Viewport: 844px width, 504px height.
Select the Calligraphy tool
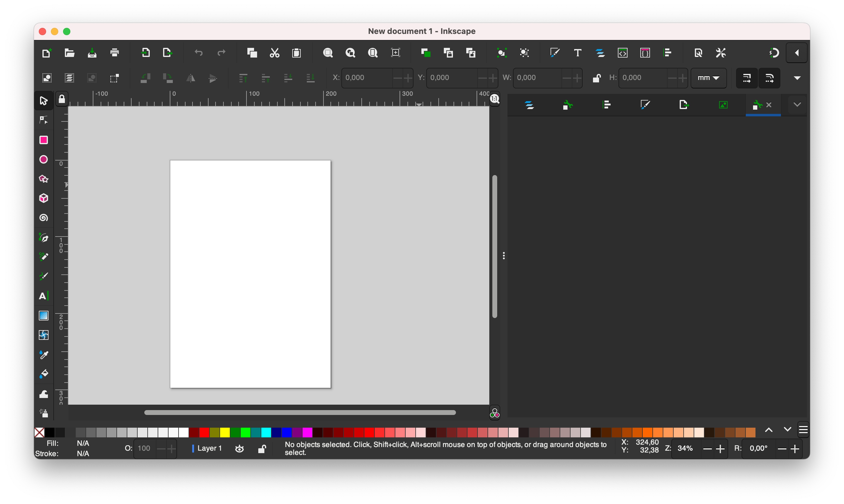click(44, 276)
